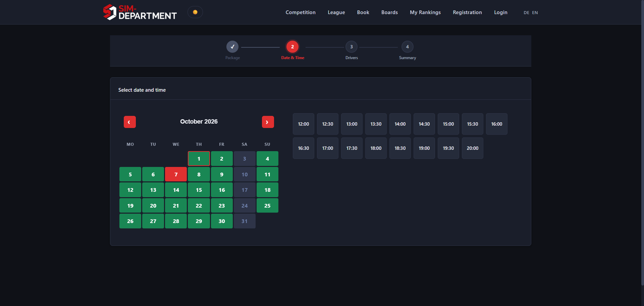Select the 20:00 time slot
This screenshot has width=644, height=306.
(473, 148)
